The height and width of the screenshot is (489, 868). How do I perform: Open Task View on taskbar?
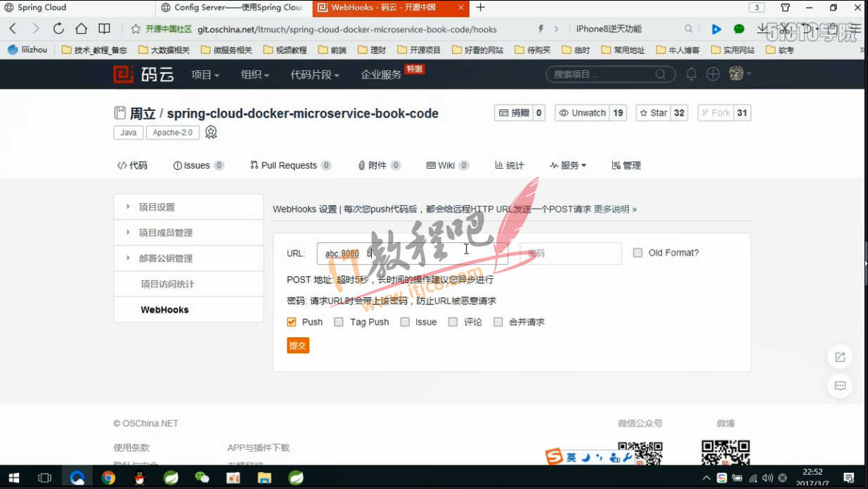(44, 478)
